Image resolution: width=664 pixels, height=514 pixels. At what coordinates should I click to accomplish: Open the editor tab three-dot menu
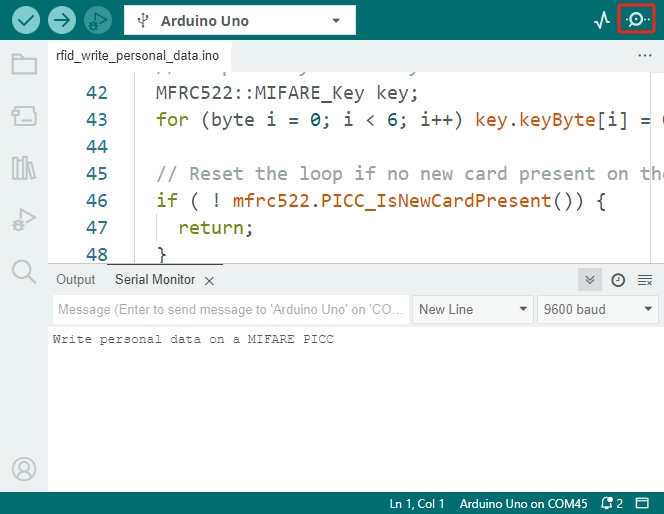[x=645, y=55]
